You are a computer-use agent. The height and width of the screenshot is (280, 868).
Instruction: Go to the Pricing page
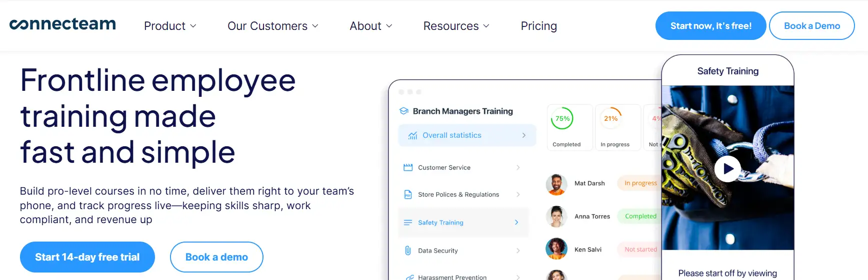click(538, 26)
